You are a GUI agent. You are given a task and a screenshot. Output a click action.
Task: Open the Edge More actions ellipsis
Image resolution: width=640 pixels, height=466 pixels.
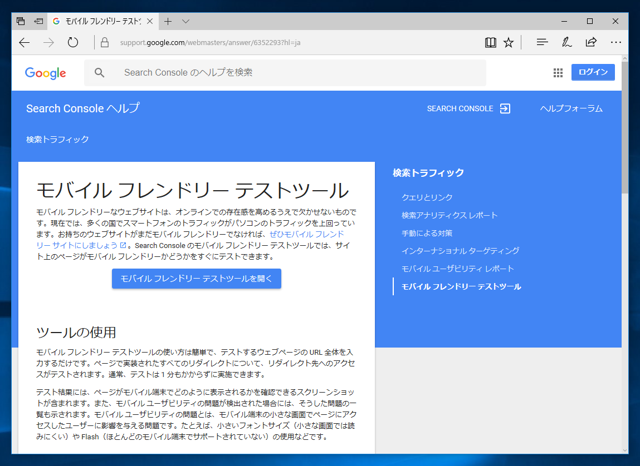point(616,42)
